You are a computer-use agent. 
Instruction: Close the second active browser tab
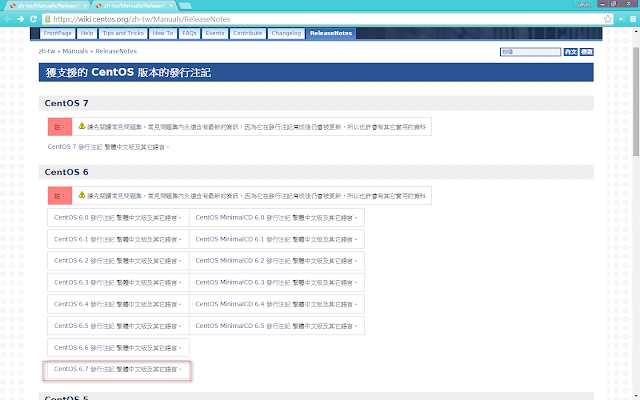[171, 6]
